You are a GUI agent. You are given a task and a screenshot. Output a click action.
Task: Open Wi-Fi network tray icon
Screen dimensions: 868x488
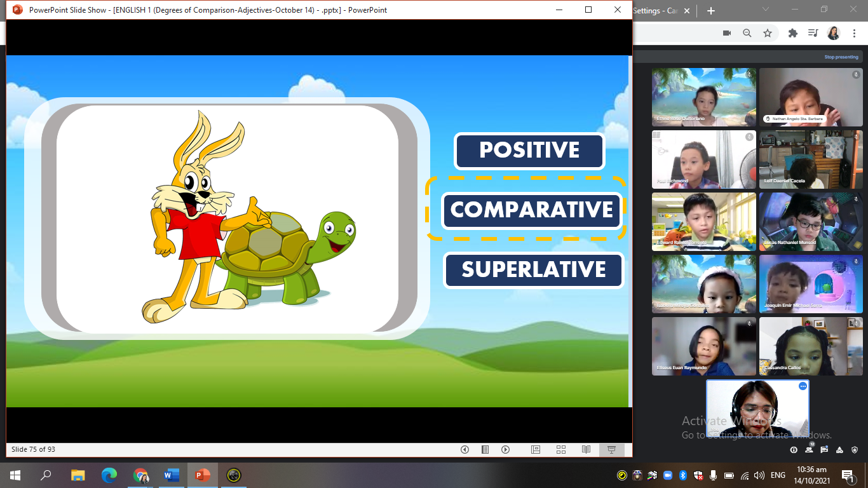coord(744,475)
